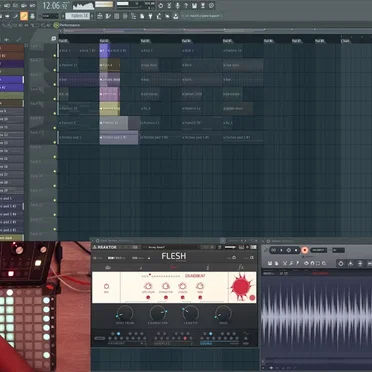Click the download arrow icon in toolbar
This screenshot has height=372, width=372.
click(175, 16)
